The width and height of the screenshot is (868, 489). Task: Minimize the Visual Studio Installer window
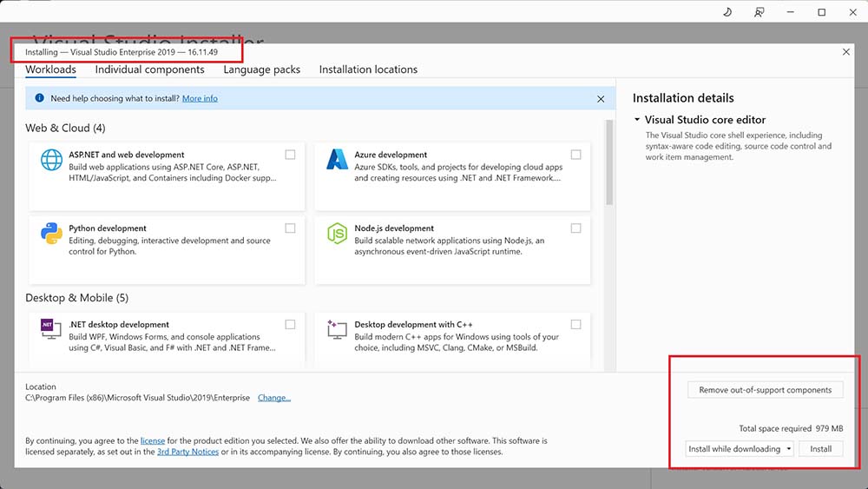[791, 11]
